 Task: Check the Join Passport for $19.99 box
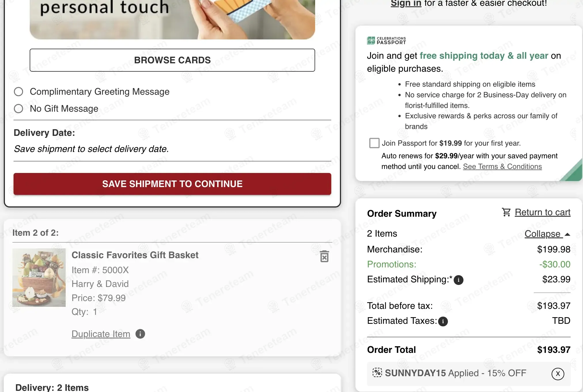374,143
